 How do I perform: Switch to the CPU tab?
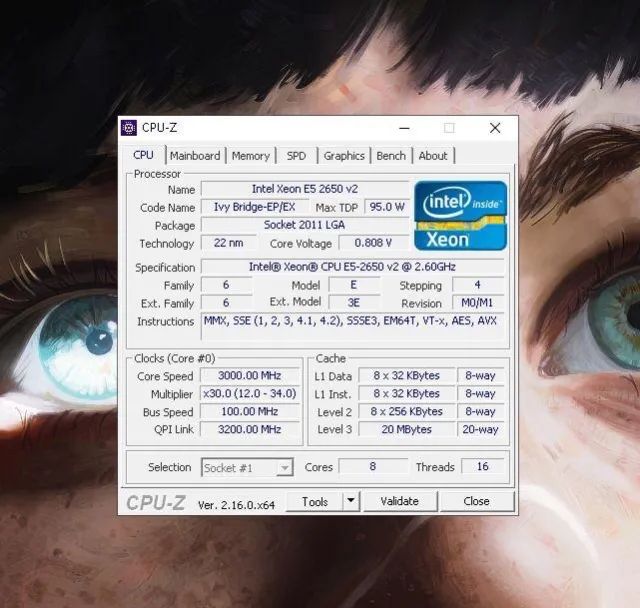[144, 155]
